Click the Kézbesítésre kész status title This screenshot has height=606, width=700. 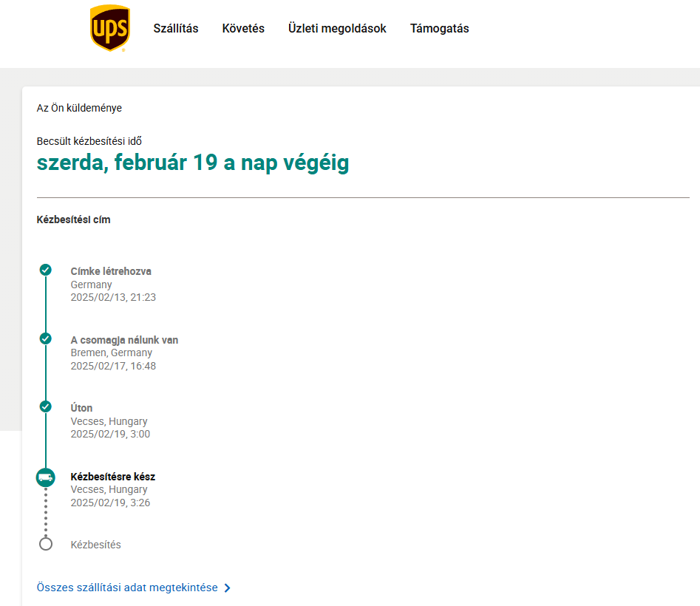(x=112, y=477)
